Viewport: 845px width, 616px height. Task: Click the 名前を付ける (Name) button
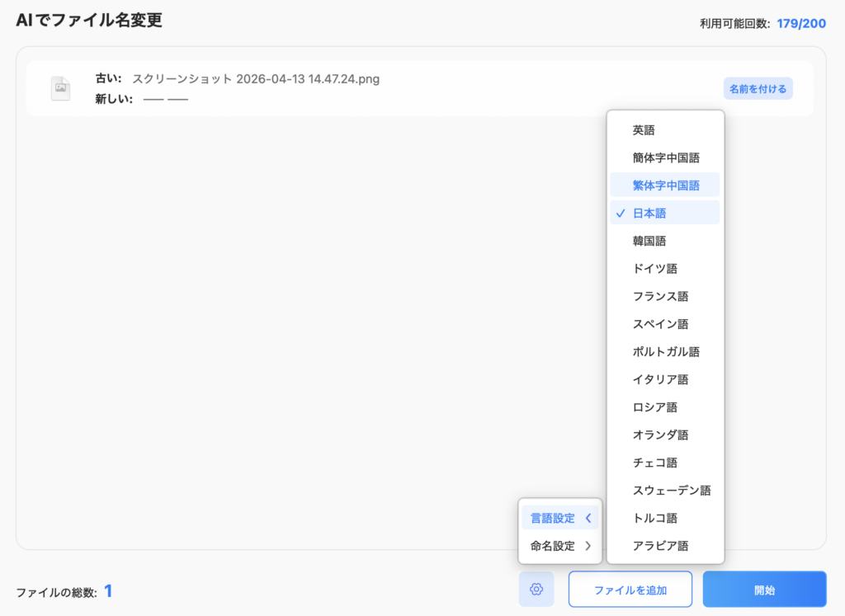tap(758, 88)
